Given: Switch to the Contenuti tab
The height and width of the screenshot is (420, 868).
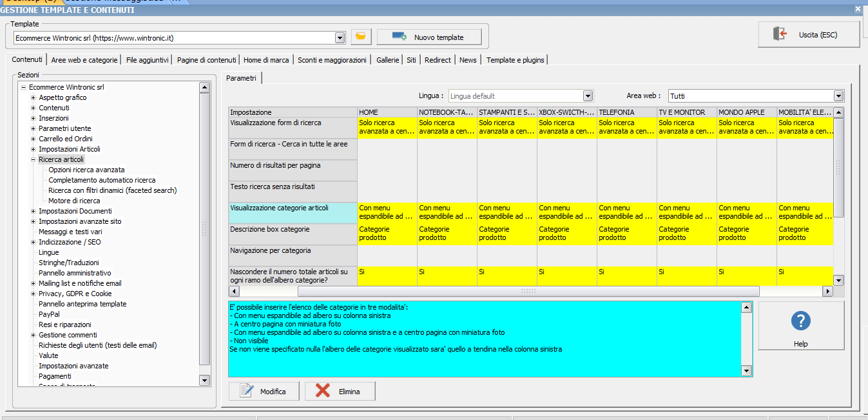Looking at the screenshot, I should pos(27,59).
